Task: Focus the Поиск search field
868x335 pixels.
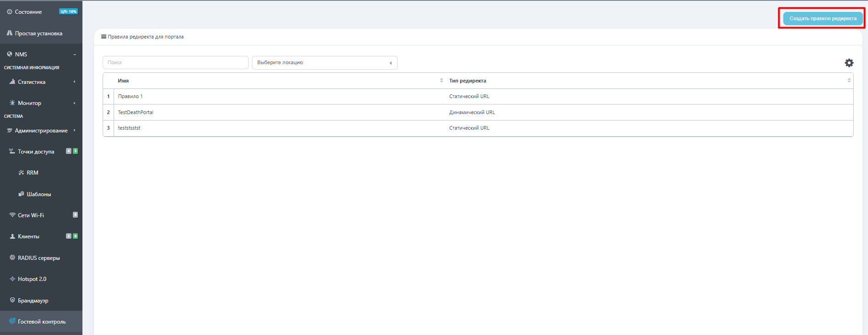Action: [x=175, y=63]
